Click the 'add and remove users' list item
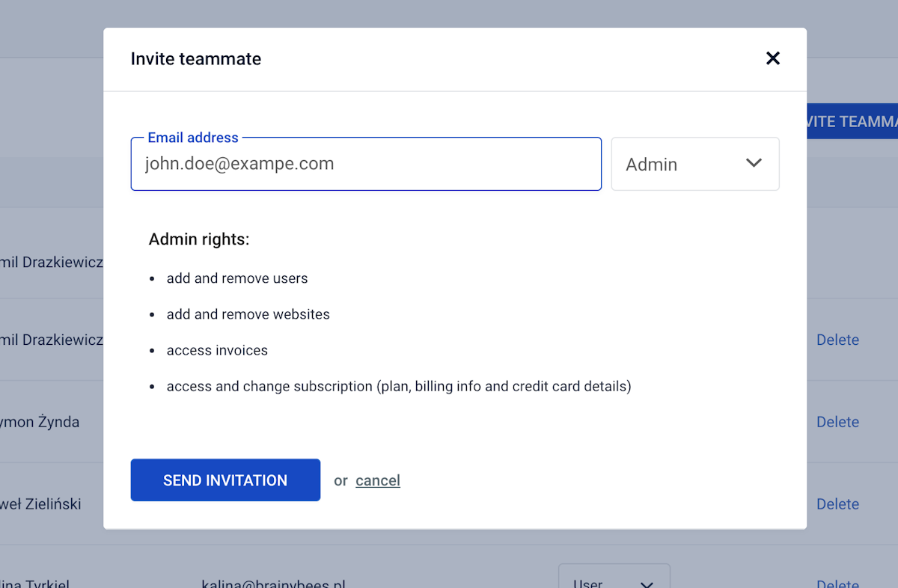This screenshot has width=898, height=588. 237,278
